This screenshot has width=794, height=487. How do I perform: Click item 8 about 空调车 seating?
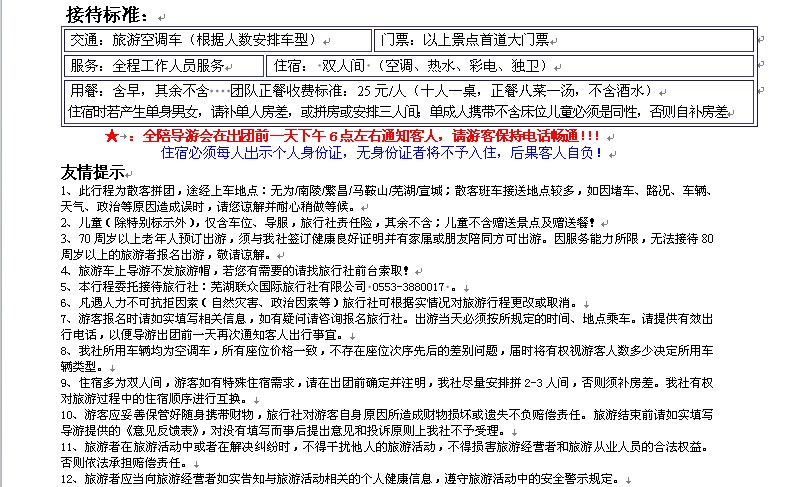pos(400,351)
